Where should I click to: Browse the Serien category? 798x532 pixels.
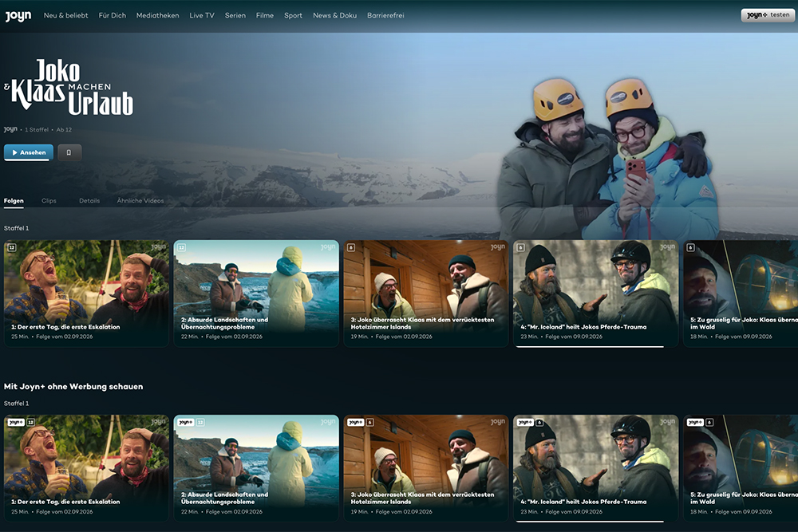coord(235,15)
